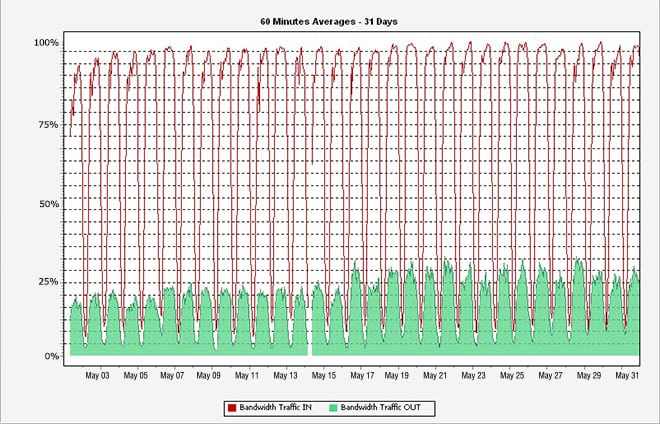Viewport: 660px width, 424px height.
Task: Click the May 15 date label
Action: click(324, 375)
